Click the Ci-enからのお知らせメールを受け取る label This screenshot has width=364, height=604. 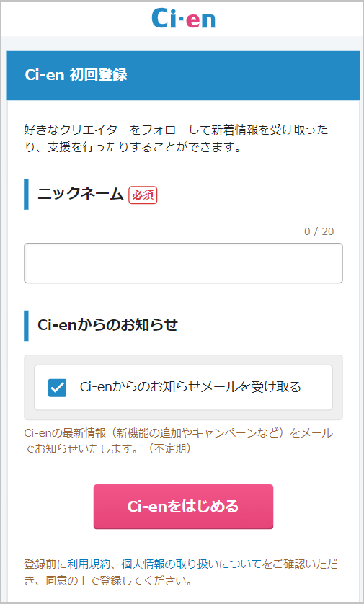coord(190,387)
